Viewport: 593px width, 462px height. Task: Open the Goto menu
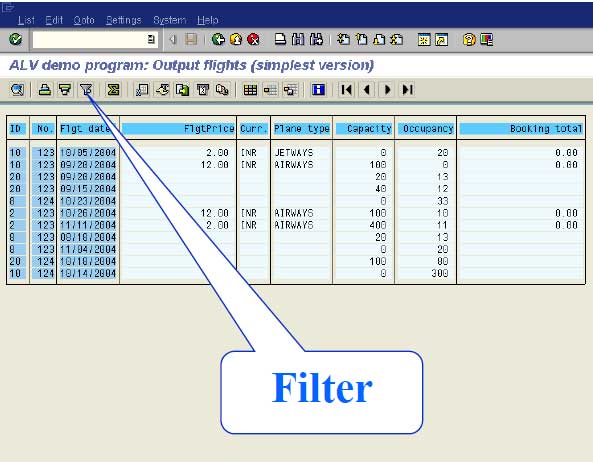(84, 20)
